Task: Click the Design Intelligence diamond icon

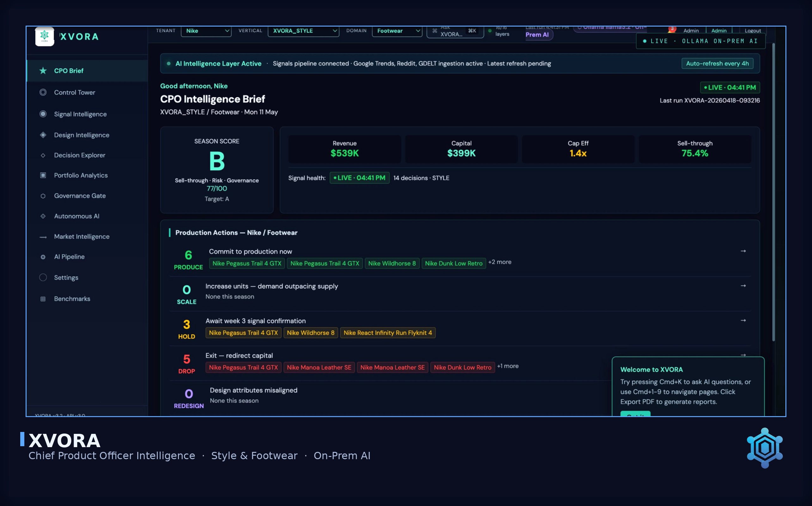Action: point(43,135)
